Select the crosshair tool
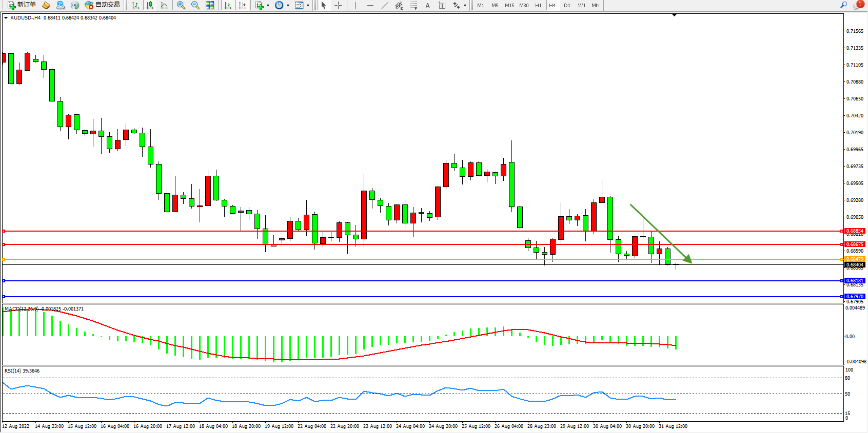The image size is (868, 433). pos(339,5)
